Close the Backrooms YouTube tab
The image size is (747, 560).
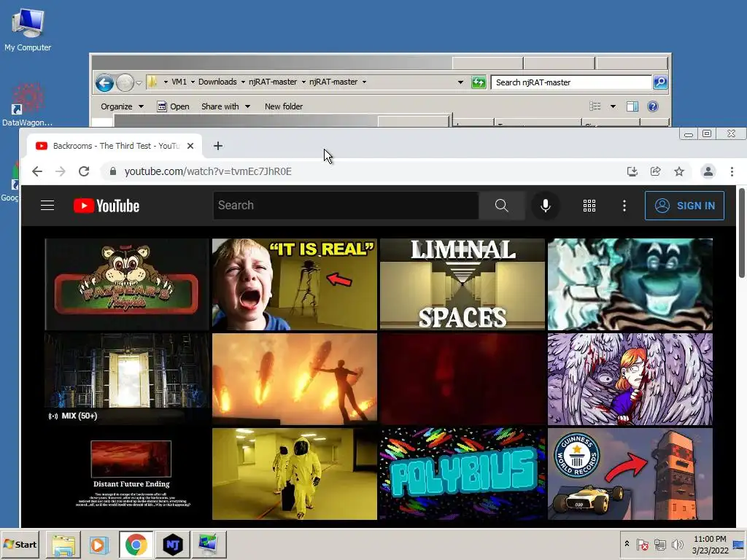[x=190, y=146]
